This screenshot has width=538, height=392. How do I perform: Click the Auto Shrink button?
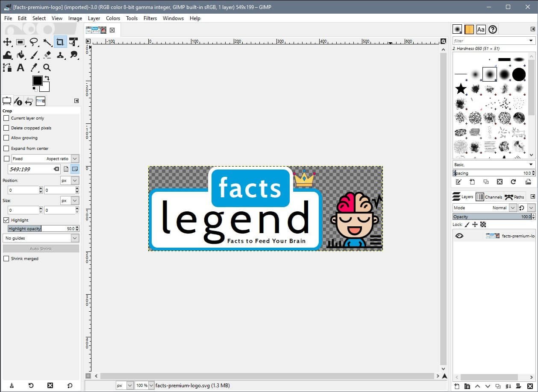click(x=41, y=249)
